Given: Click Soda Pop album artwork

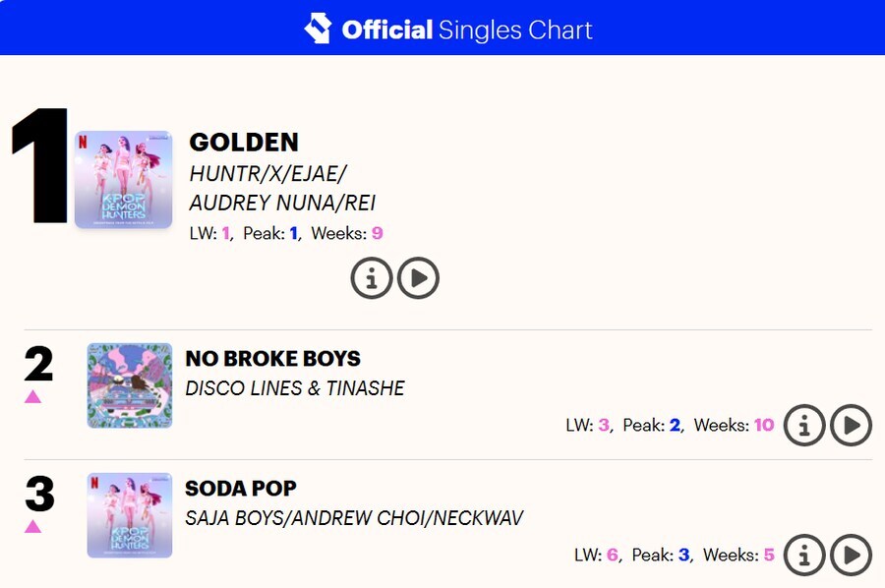Looking at the screenshot, I should pyautogui.click(x=130, y=515).
